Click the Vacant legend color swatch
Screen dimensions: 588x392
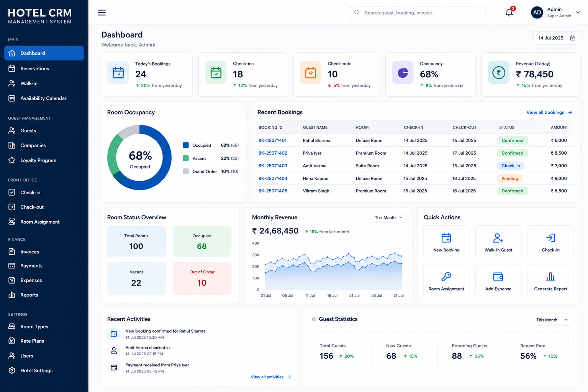pyautogui.click(x=186, y=158)
